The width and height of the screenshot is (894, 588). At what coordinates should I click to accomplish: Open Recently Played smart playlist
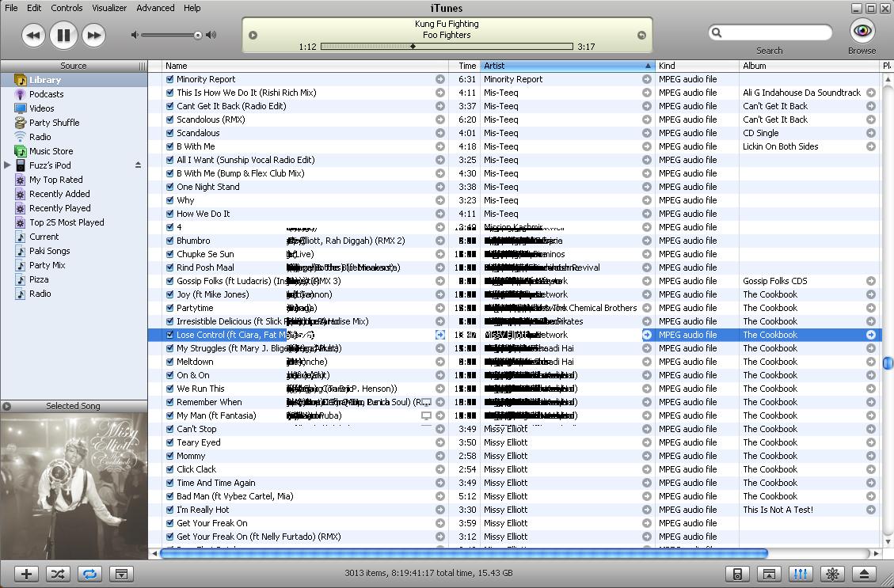pos(60,208)
